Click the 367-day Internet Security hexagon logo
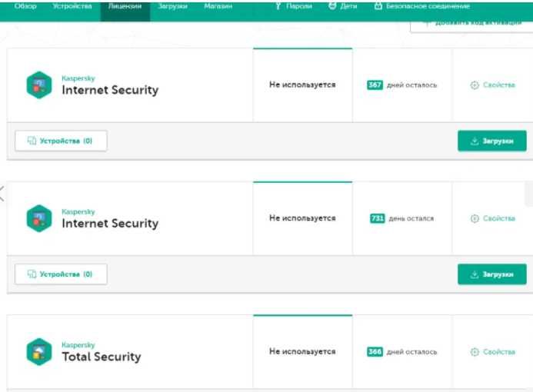Viewport: 533px width, 392px height. 39,85
